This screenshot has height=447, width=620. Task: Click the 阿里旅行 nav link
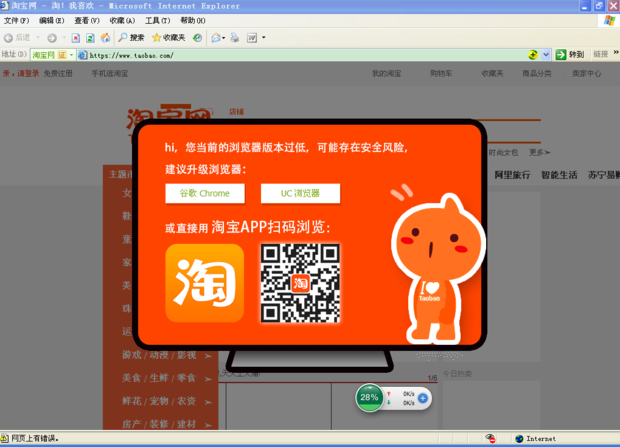point(512,175)
